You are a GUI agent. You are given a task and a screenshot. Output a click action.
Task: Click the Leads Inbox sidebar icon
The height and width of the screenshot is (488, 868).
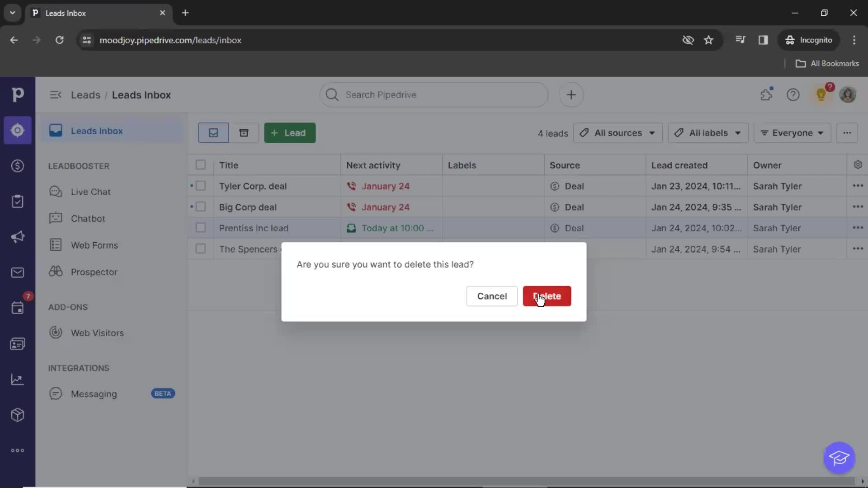pyautogui.click(x=17, y=131)
